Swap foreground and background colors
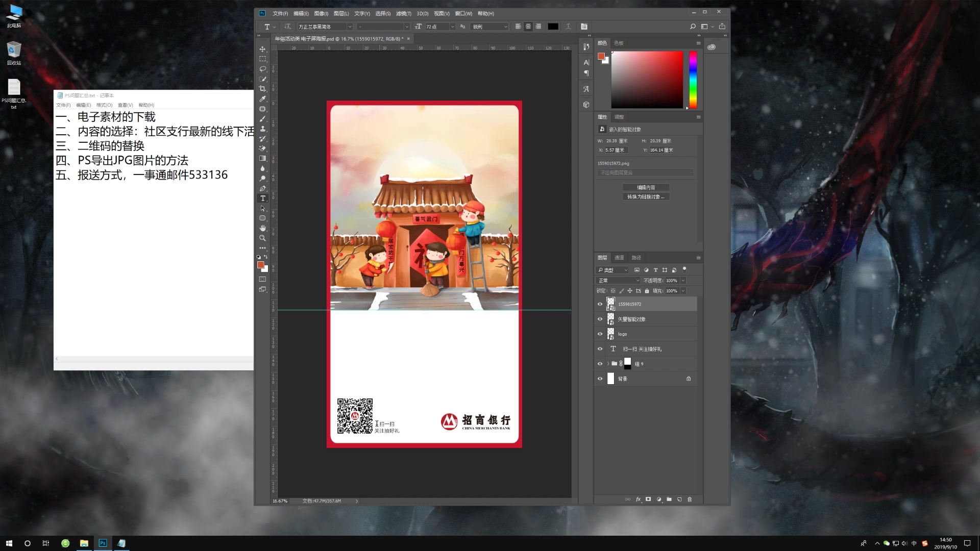The width and height of the screenshot is (980, 551). 265,257
